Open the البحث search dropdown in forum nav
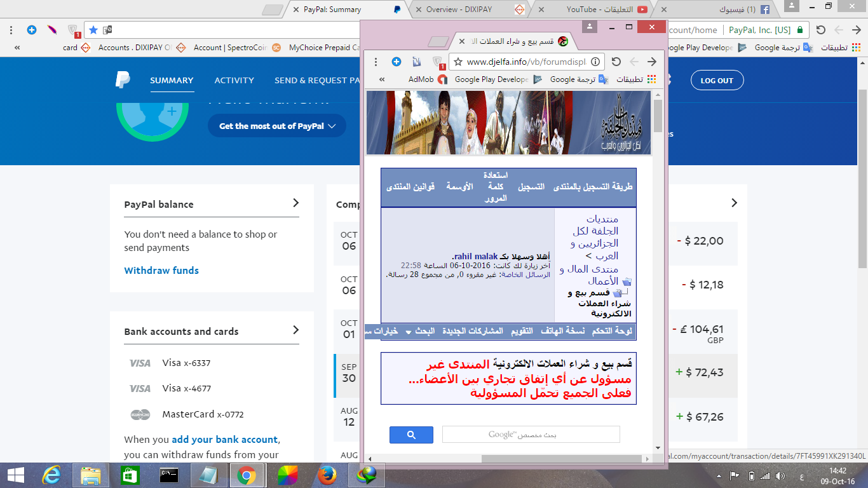Image resolution: width=868 pixels, height=488 pixels. (420, 331)
